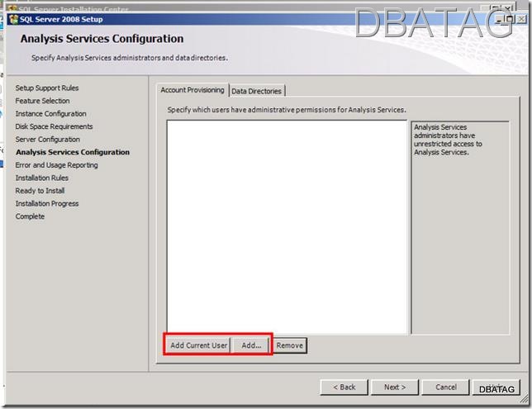Select Instance Configuration step
532x409 pixels.
click(x=51, y=114)
